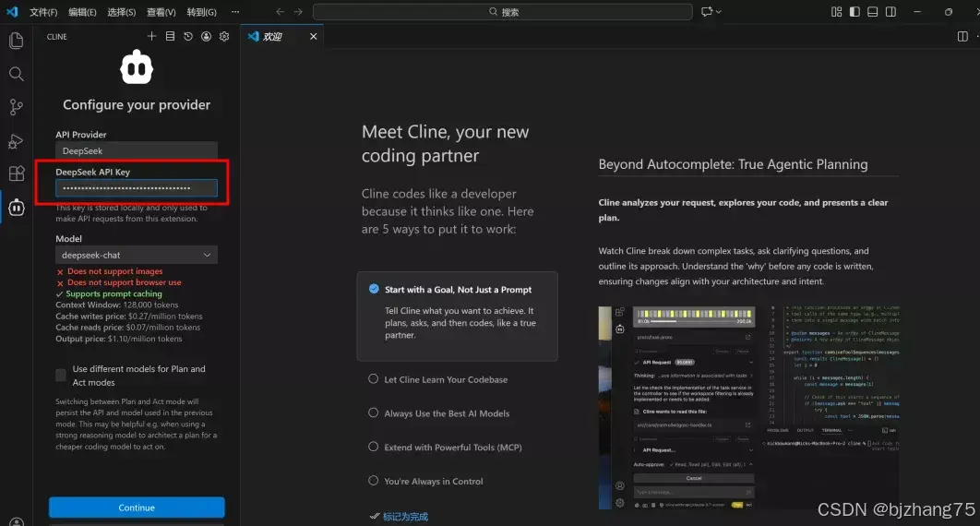Select You're Always in Control step
The image size is (980, 526).
point(373,481)
